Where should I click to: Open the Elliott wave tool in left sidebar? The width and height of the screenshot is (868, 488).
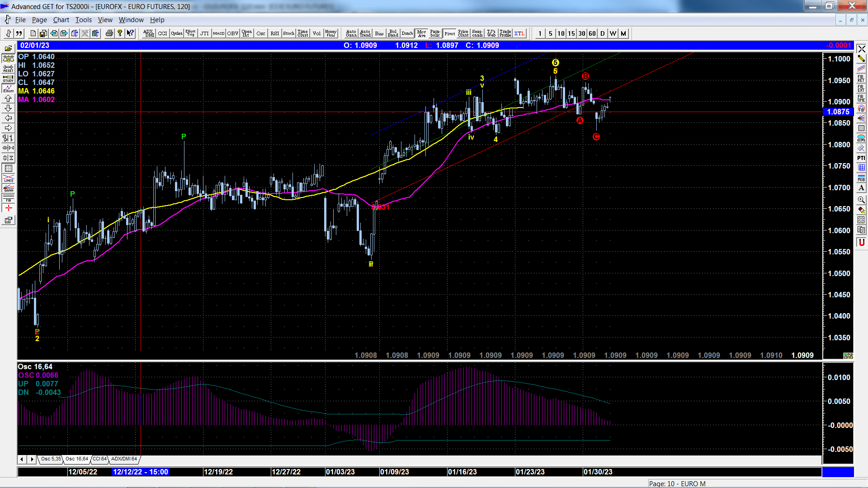[x=8, y=89]
